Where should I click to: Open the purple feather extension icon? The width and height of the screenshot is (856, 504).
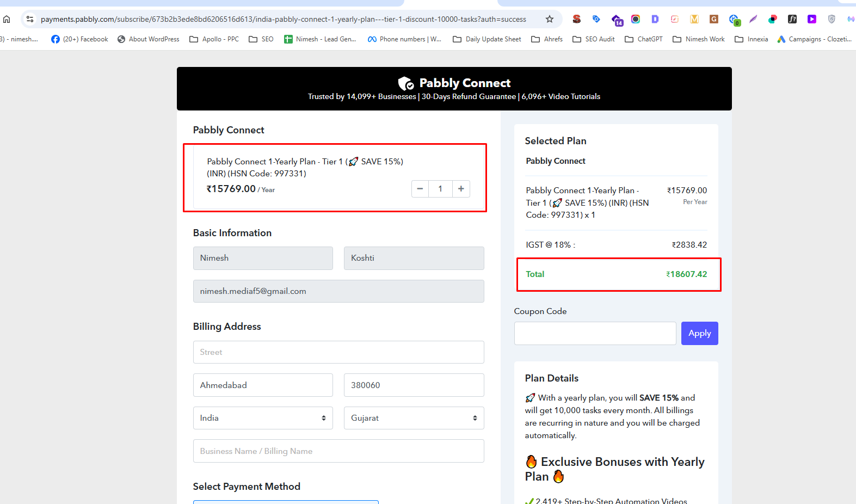click(x=753, y=19)
